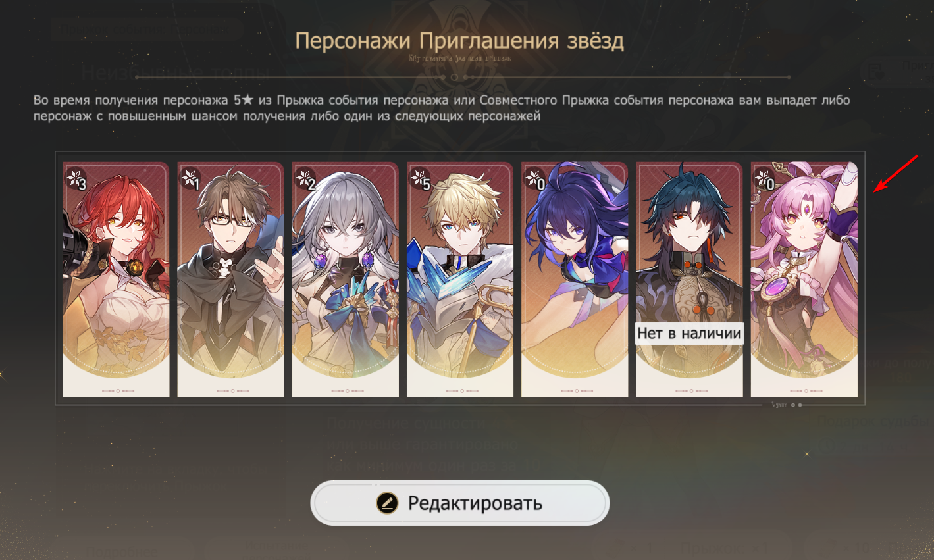Screen dimensions: 934x560
Task: Choose the pink-haired Fu Xuan card
Action: click(x=804, y=280)
